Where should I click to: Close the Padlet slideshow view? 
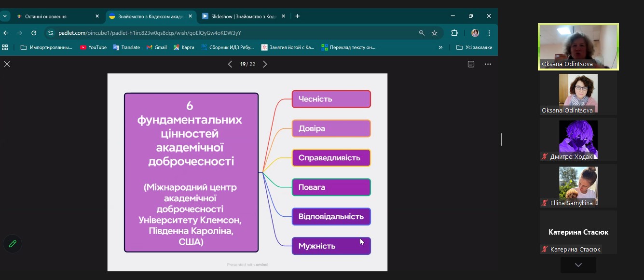pos(7,64)
